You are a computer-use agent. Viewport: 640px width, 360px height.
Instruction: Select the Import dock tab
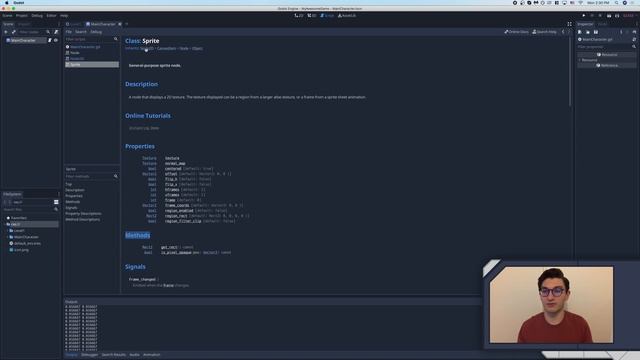pos(24,24)
